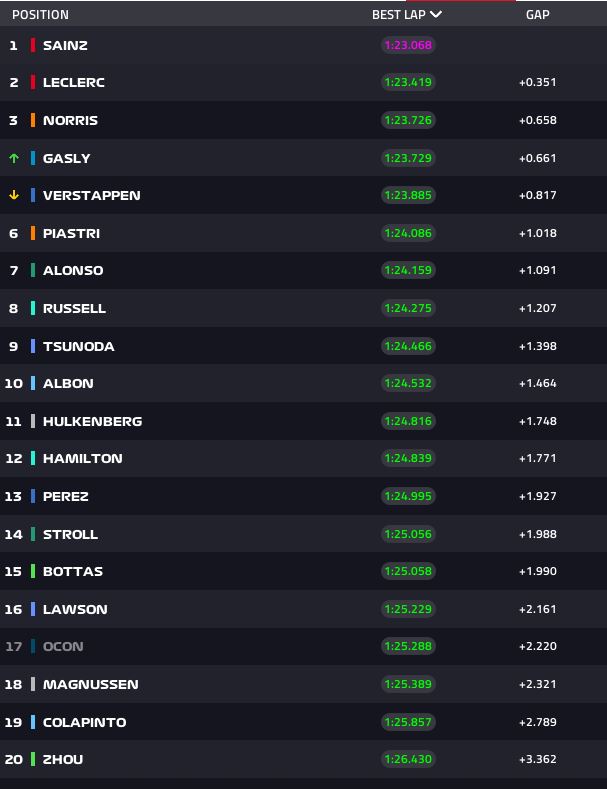Click Russell's teal team color bar

tap(33, 308)
